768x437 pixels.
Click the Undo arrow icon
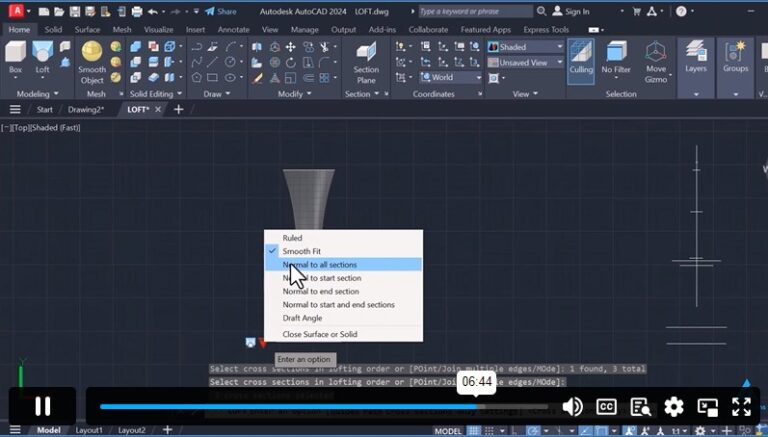(153, 11)
